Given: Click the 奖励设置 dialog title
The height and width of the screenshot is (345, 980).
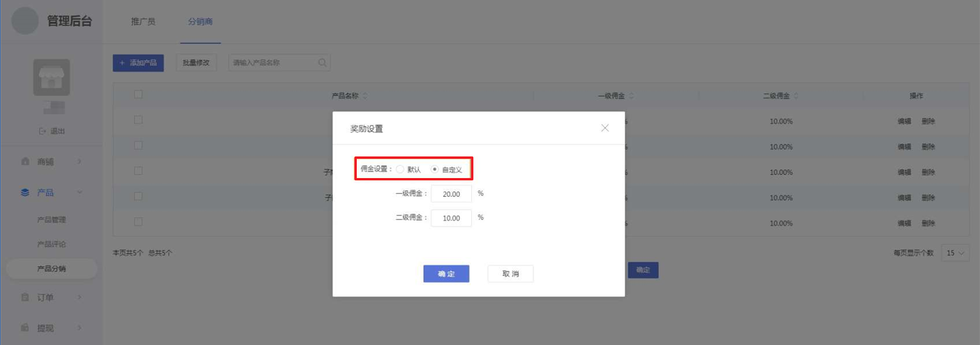Looking at the screenshot, I should coord(366,129).
